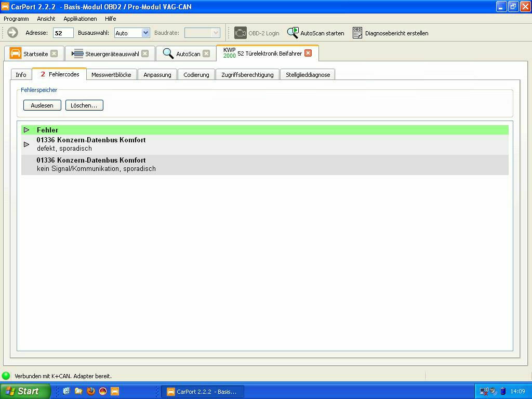
Task: Click the OBD-2 Login label
Action: click(x=263, y=33)
